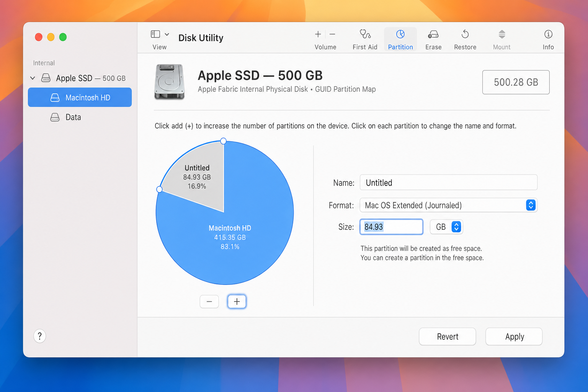Select the Data volume in sidebar
This screenshot has width=588, height=392.
pos(80,117)
